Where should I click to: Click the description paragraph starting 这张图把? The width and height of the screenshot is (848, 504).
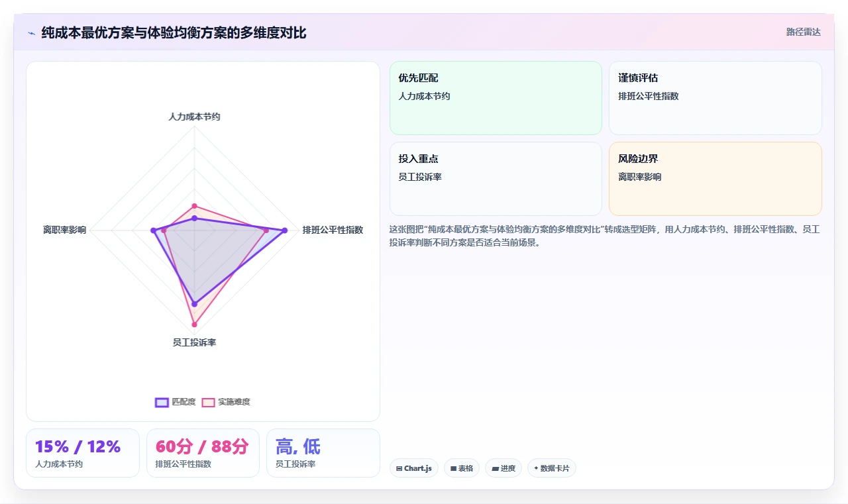pyautogui.click(x=605, y=236)
